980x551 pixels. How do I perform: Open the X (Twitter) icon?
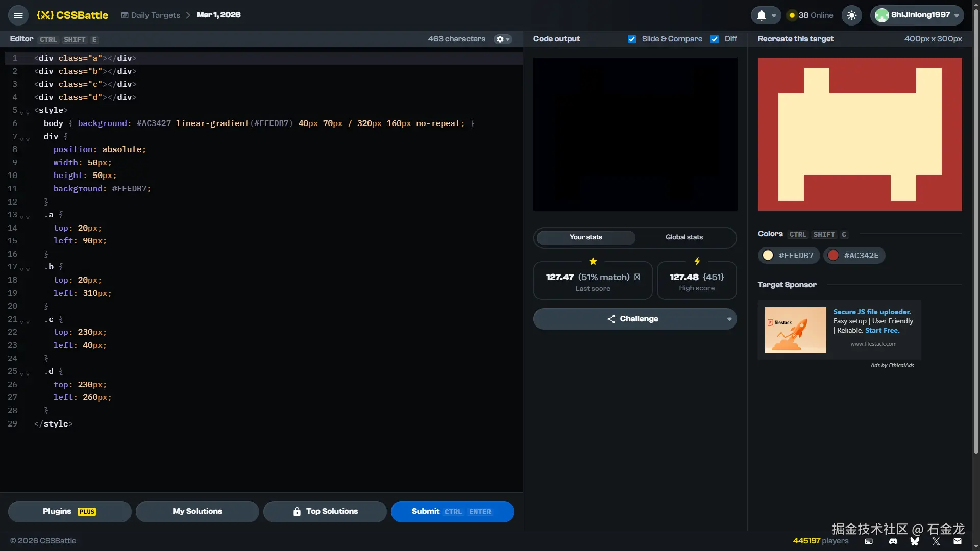click(936, 541)
